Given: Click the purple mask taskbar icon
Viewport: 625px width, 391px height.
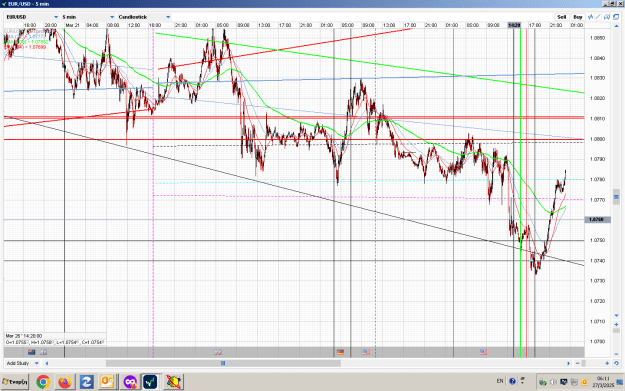Looking at the screenshot, I should [x=130, y=382].
